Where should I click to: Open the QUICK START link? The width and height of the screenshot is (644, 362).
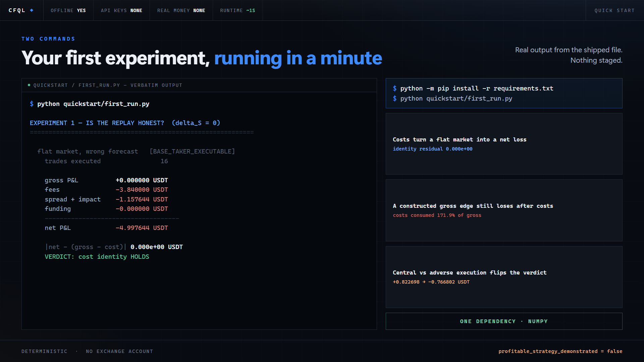click(x=614, y=10)
